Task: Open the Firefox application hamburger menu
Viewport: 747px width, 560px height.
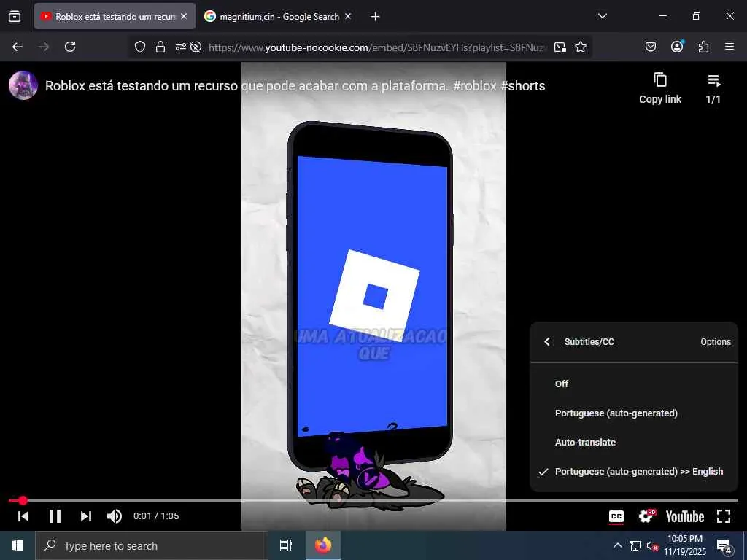Action: tap(729, 47)
